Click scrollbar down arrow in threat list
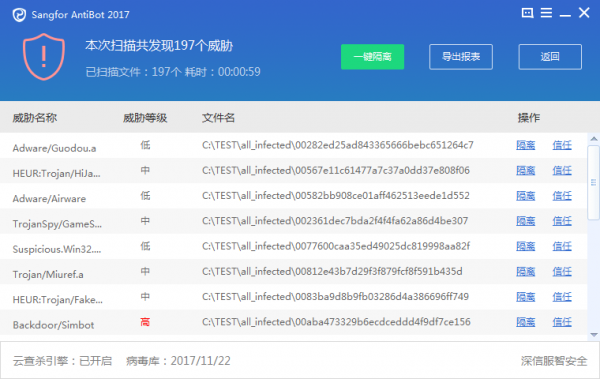Image resolution: width=600 pixels, height=379 pixels. (x=594, y=335)
